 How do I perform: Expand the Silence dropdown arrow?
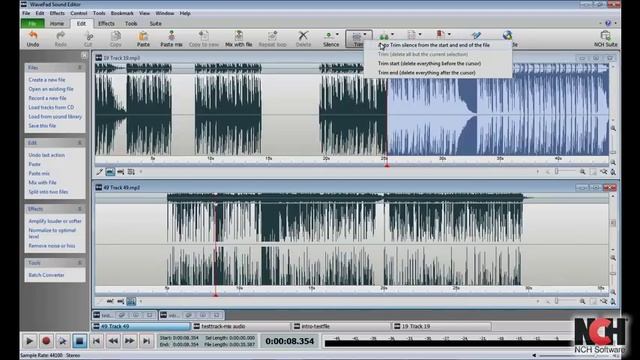tap(337, 34)
